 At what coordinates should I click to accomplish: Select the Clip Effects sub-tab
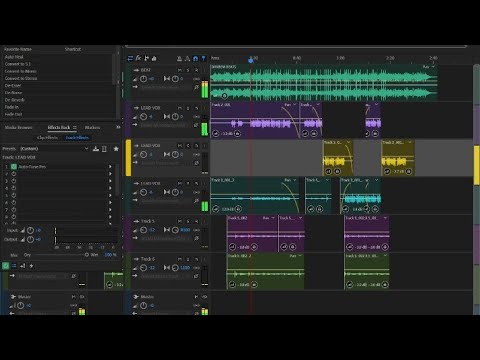[x=47, y=137]
